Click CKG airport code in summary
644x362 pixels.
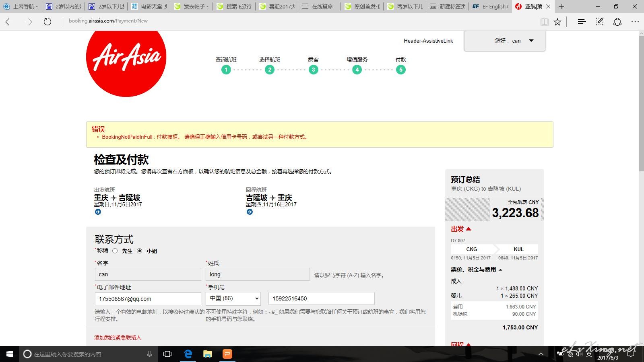(471, 249)
